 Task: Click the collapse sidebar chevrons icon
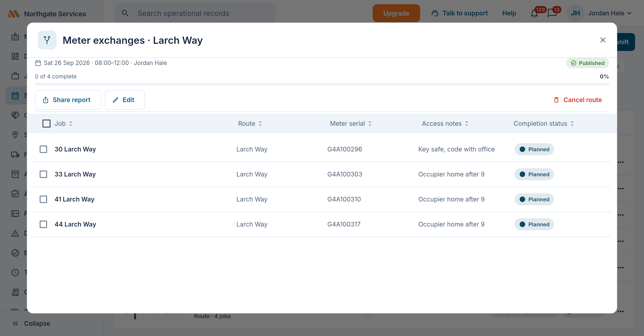[15, 323]
